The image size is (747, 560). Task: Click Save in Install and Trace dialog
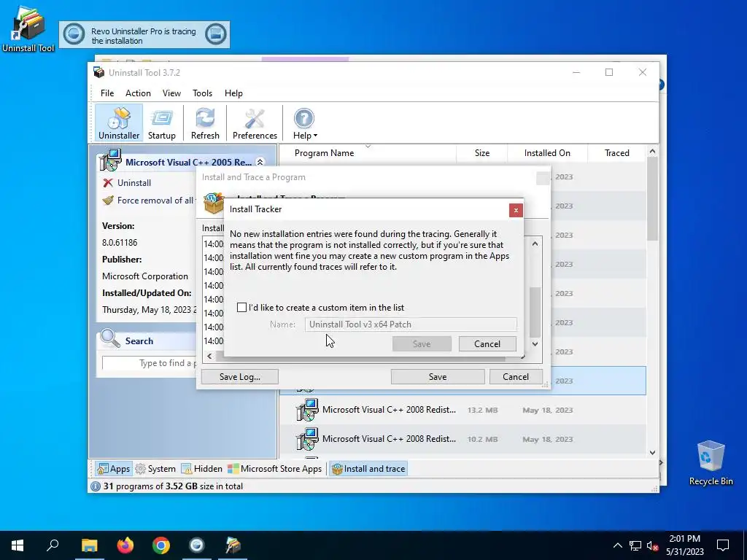click(x=438, y=377)
